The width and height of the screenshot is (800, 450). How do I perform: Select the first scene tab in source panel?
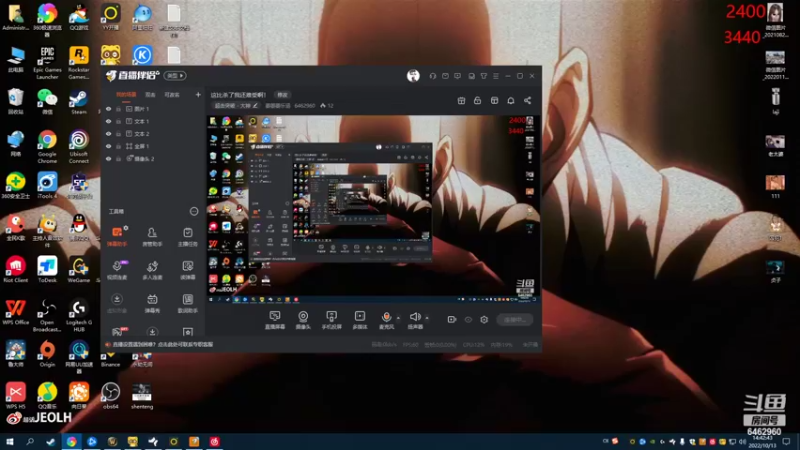[x=126, y=95]
